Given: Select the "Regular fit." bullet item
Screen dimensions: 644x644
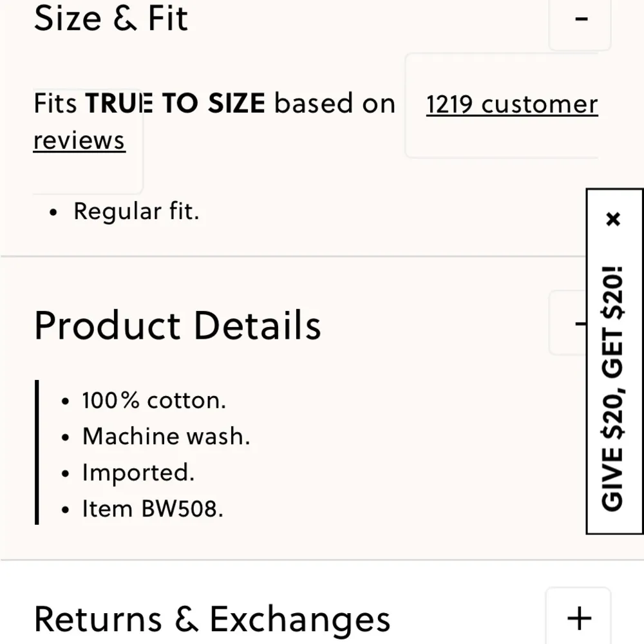Looking at the screenshot, I should click(x=137, y=211).
